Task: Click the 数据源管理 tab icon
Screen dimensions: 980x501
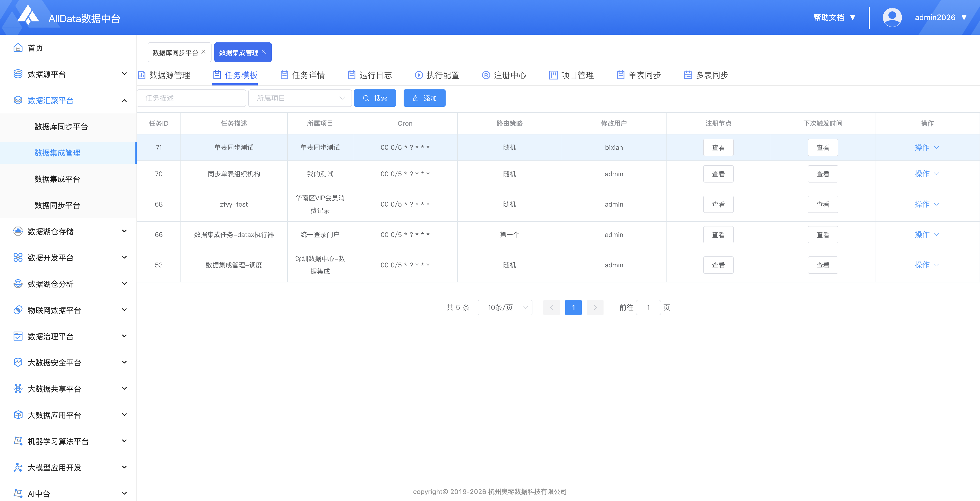Action: point(142,75)
